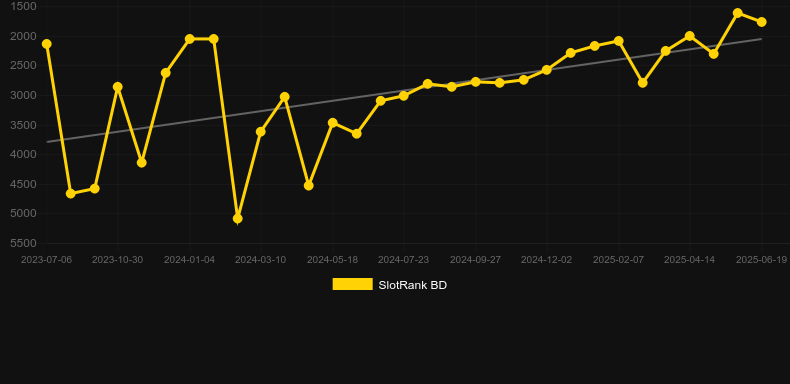790x384 pixels.
Task: Select the first data point at 2023-07-06
Action: (47, 44)
